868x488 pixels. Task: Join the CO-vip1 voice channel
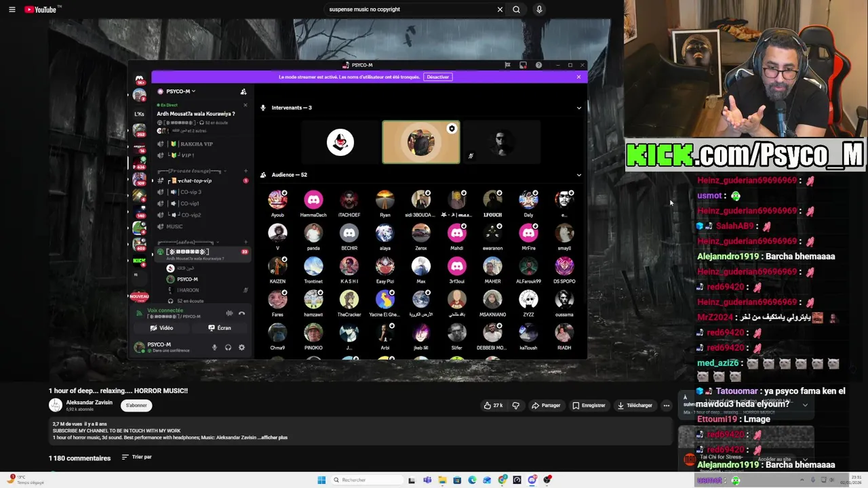pos(203,203)
